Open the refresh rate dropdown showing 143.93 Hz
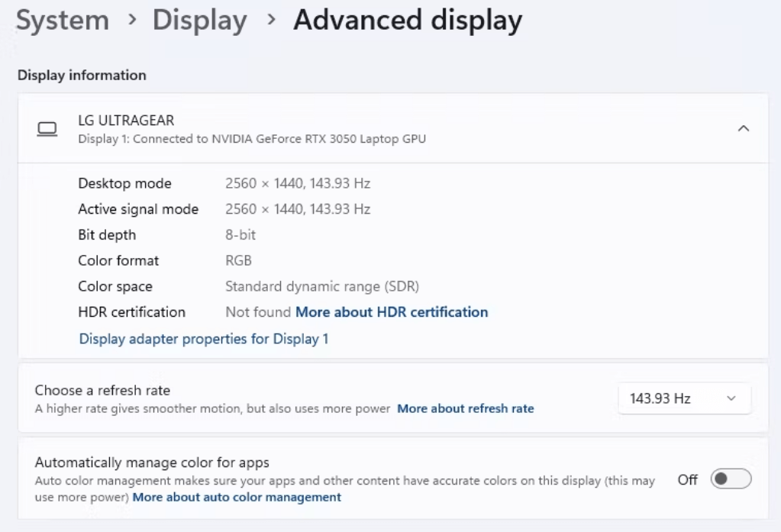Viewport: 781px width, 532px height. (x=683, y=398)
